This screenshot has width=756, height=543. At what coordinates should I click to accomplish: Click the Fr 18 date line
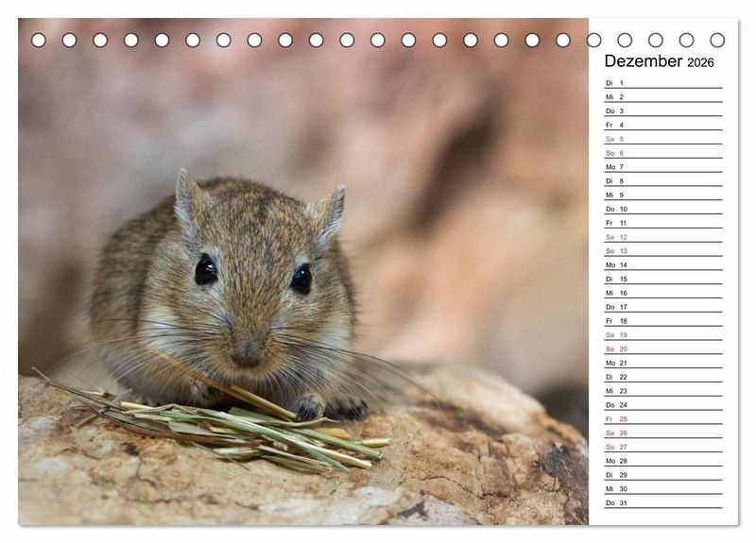(663, 321)
